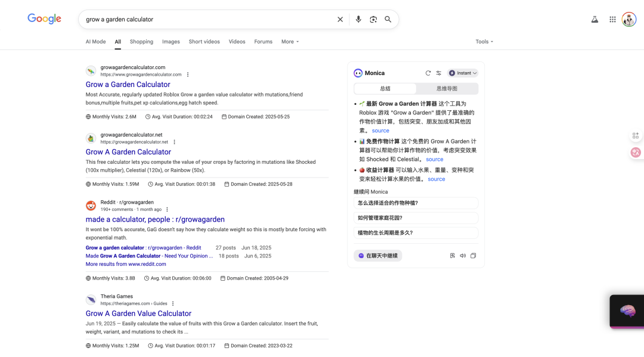Switch to the Forums tab
644x357 pixels.
tap(264, 42)
